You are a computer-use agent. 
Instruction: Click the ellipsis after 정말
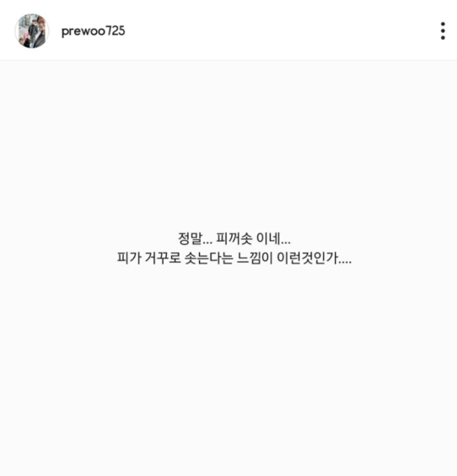tap(207, 243)
